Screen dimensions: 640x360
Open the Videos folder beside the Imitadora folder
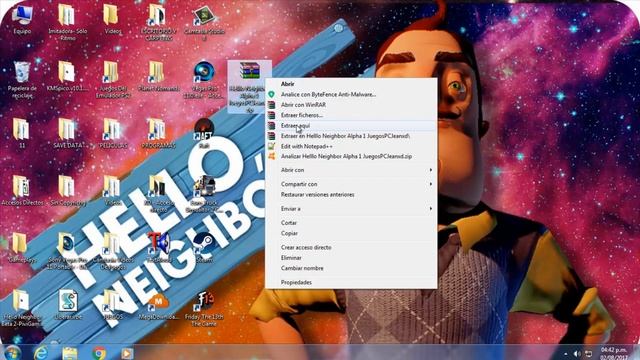[112, 18]
